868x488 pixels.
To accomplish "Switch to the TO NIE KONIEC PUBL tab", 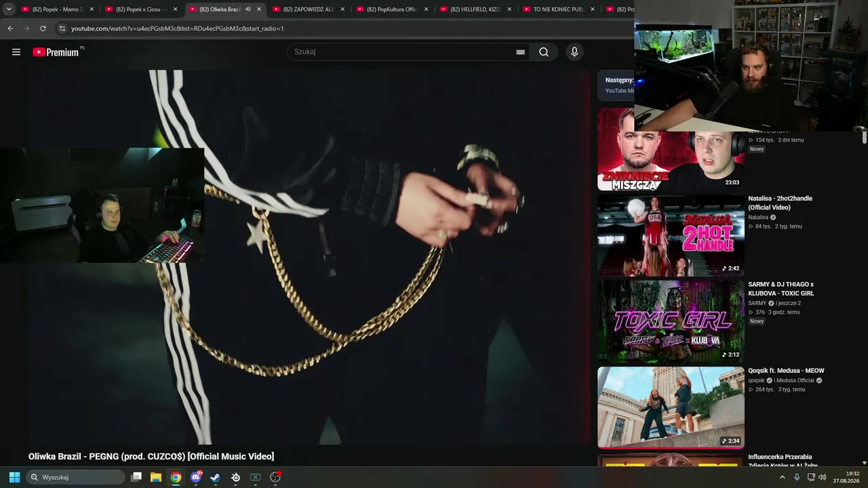I will [559, 9].
